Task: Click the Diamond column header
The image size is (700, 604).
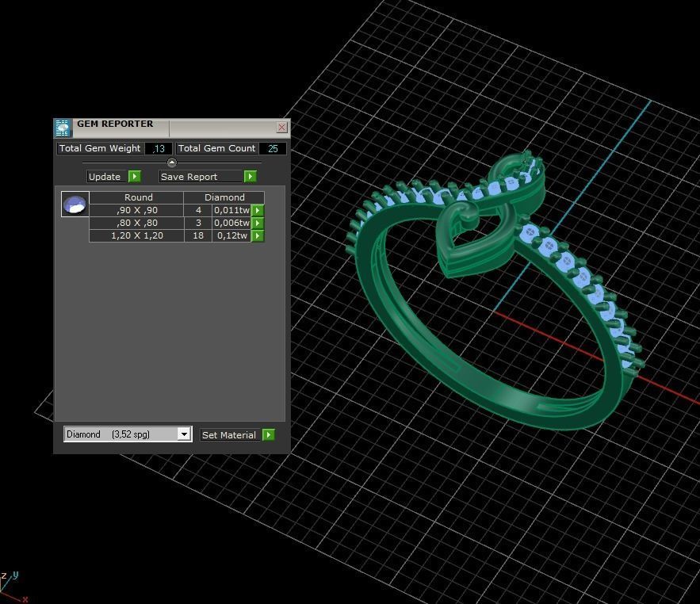Action: point(224,197)
